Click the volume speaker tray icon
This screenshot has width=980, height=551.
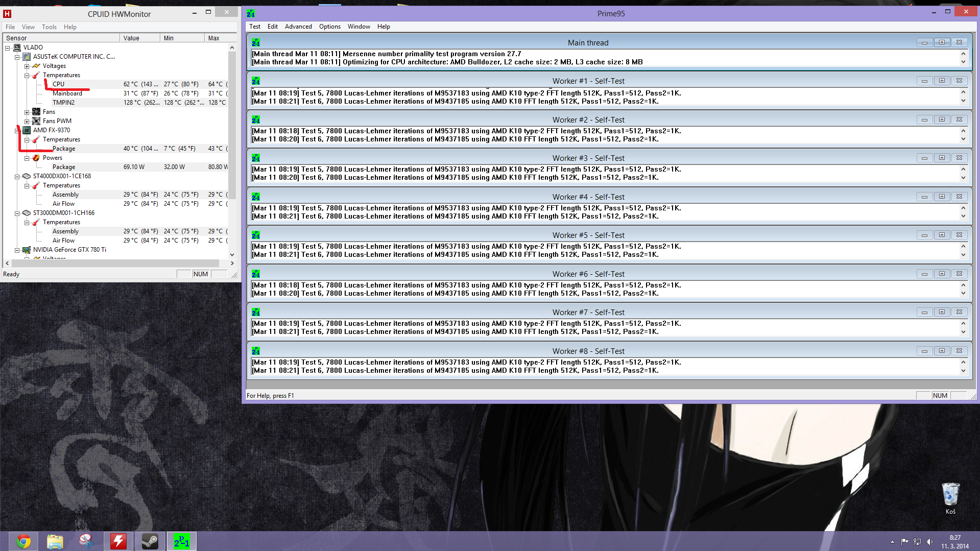929,542
